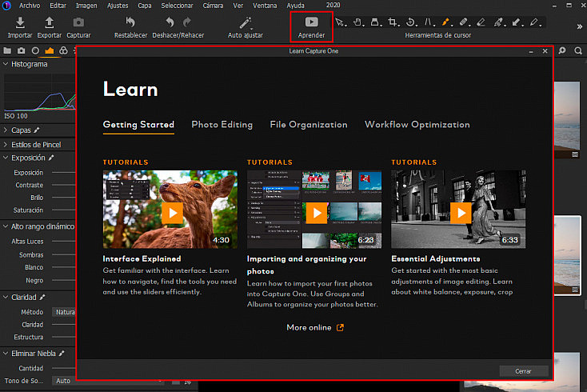Collapse the Exposición panel

6,158
